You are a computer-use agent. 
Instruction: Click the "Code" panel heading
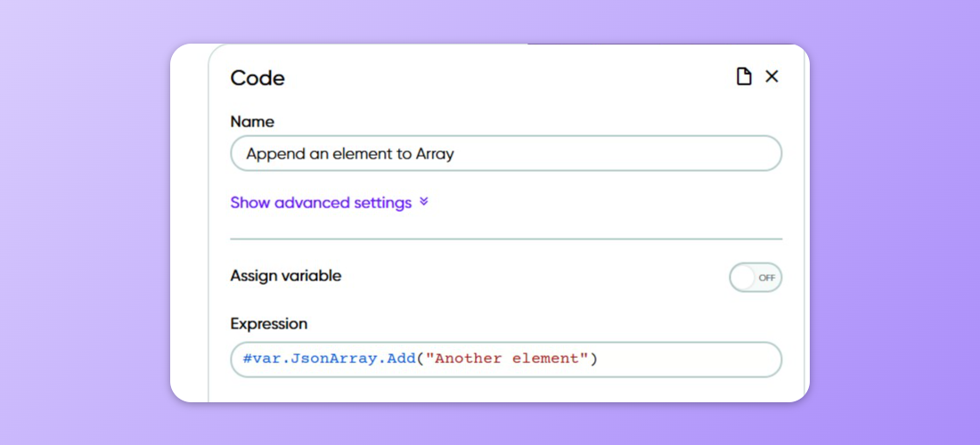point(257,77)
